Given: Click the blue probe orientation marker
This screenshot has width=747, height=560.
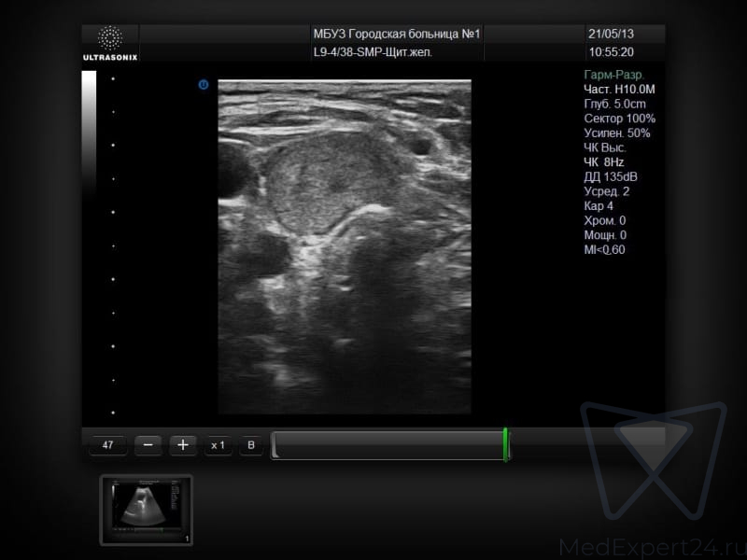Looking at the screenshot, I should coord(203,85).
